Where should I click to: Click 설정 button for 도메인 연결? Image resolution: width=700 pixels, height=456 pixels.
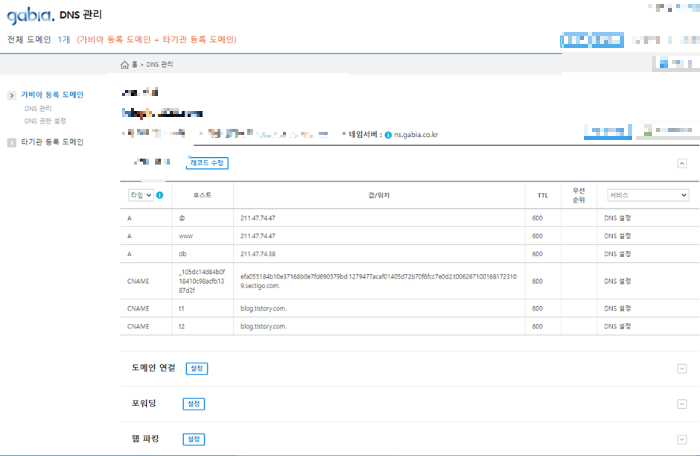click(x=197, y=368)
